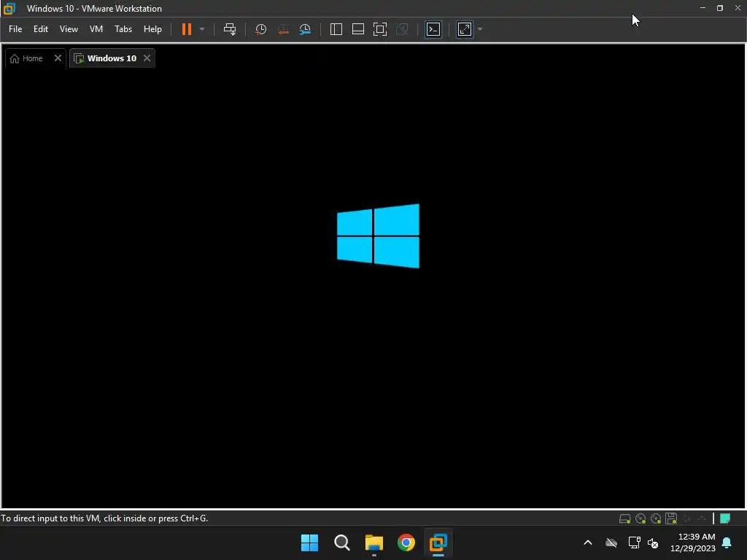Open the View menu

(x=69, y=29)
